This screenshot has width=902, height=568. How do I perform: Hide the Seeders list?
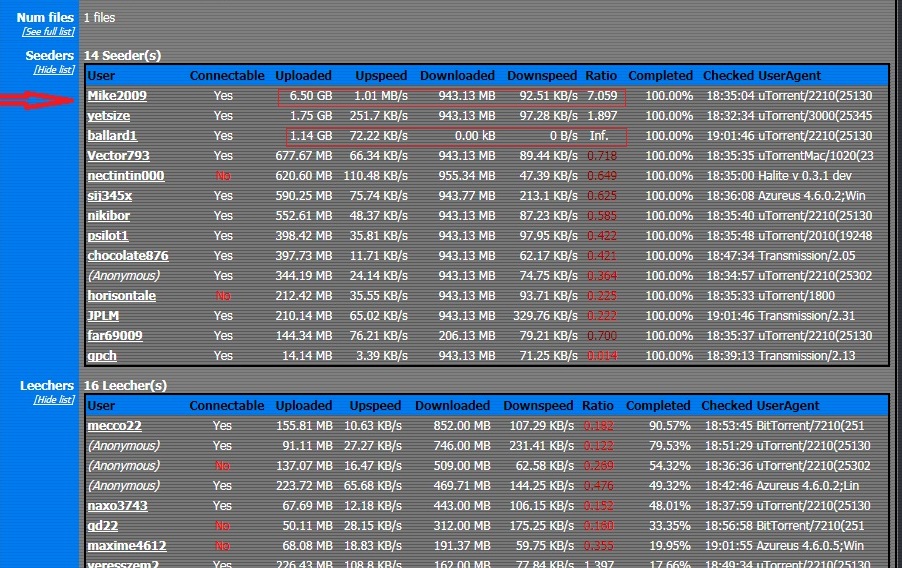point(54,70)
